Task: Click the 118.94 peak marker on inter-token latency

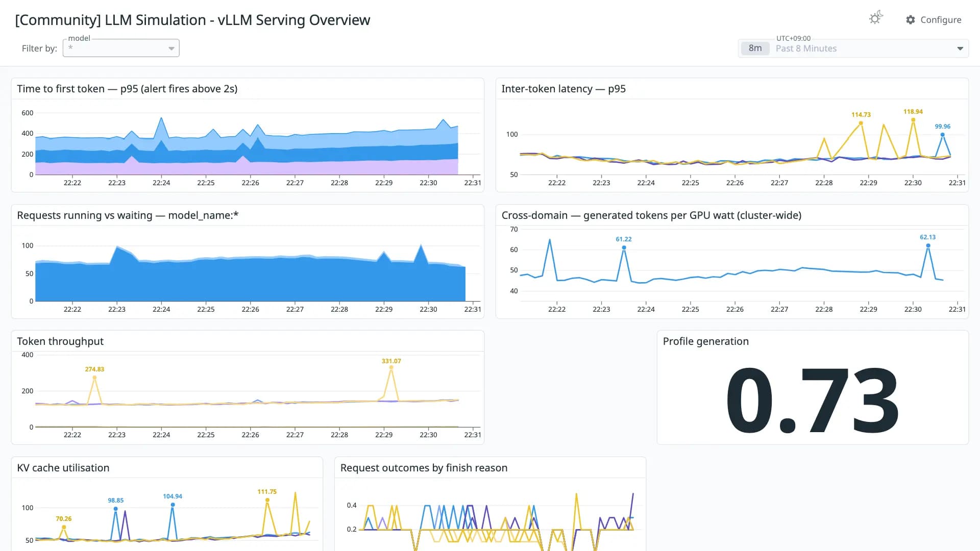Action: pyautogui.click(x=913, y=120)
